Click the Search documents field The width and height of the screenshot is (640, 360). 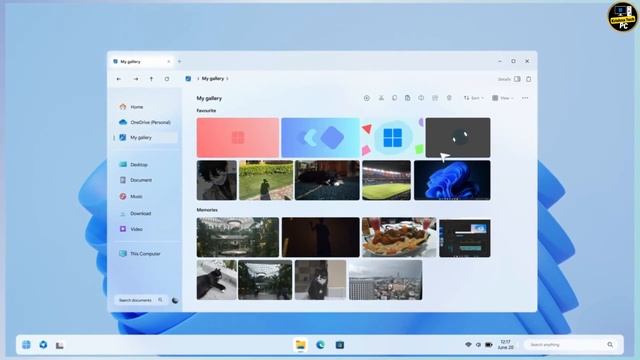[140, 300]
